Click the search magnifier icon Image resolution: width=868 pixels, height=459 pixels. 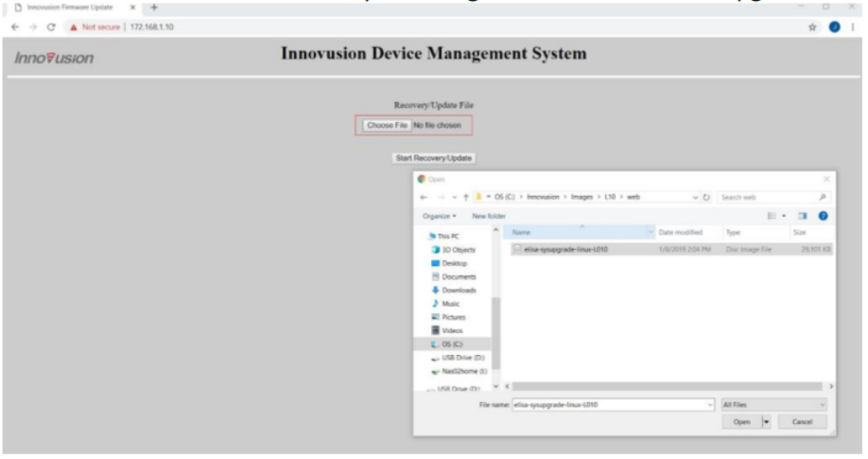tap(822, 197)
